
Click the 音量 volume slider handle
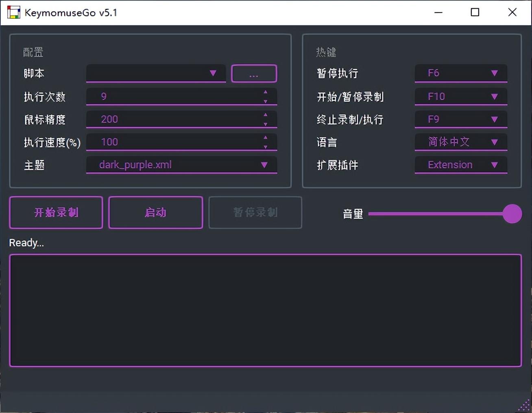coord(512,214)
